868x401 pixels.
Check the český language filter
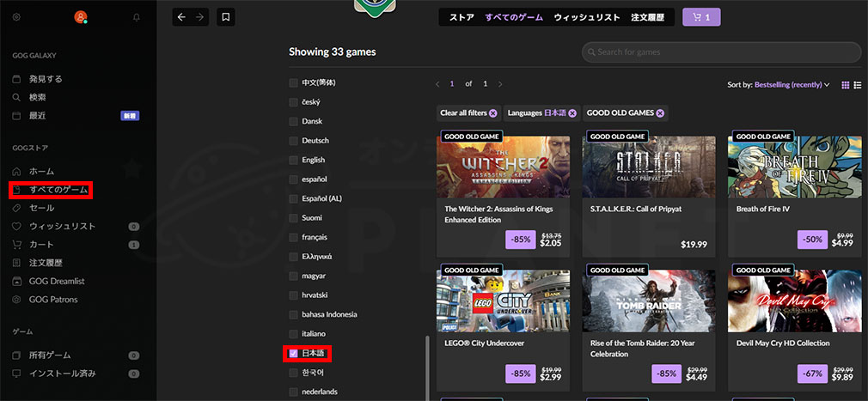point(293,102)
